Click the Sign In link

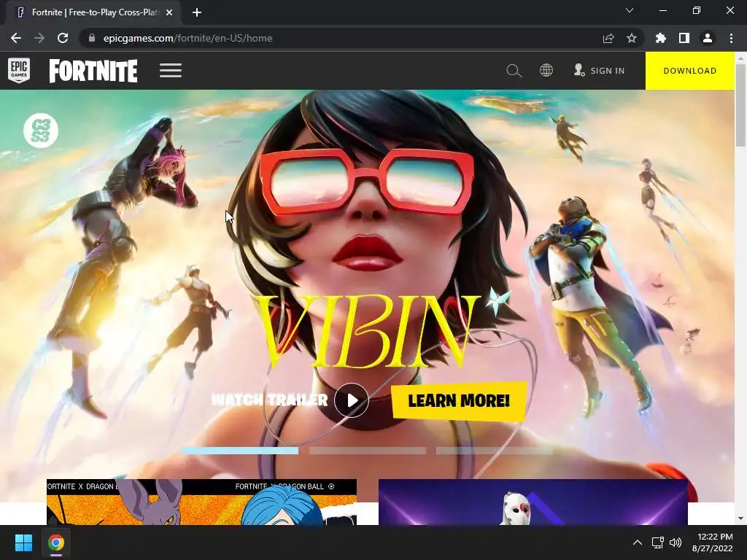point(600,71)
